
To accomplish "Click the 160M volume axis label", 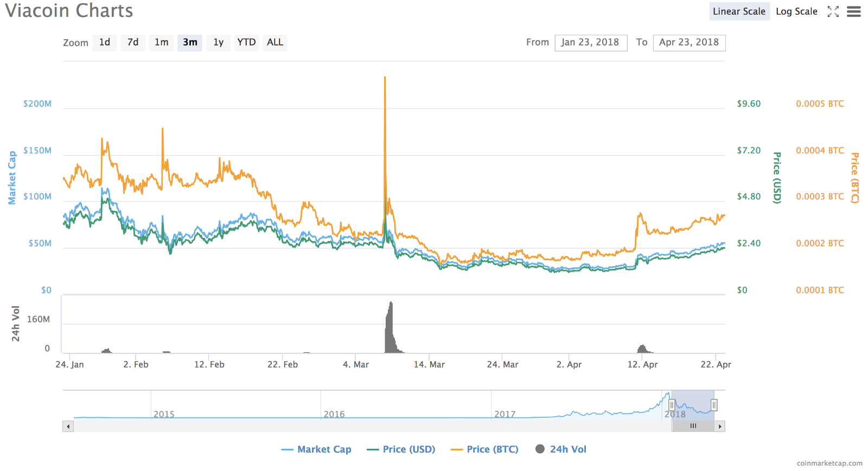I will [39, 319].
